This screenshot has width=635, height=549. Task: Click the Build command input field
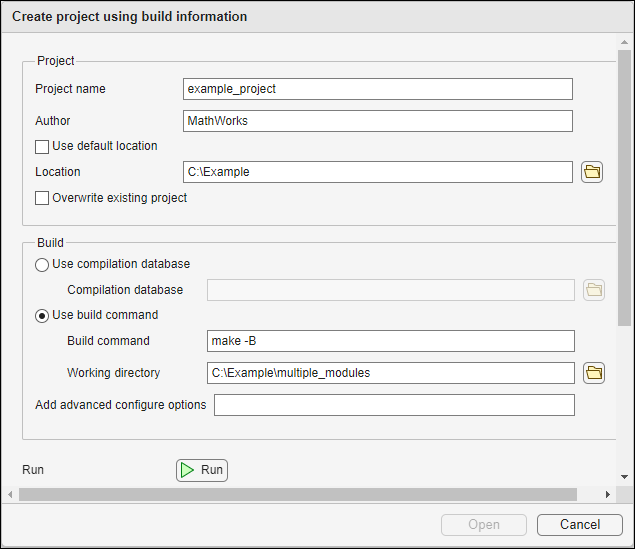click(389, 341)
